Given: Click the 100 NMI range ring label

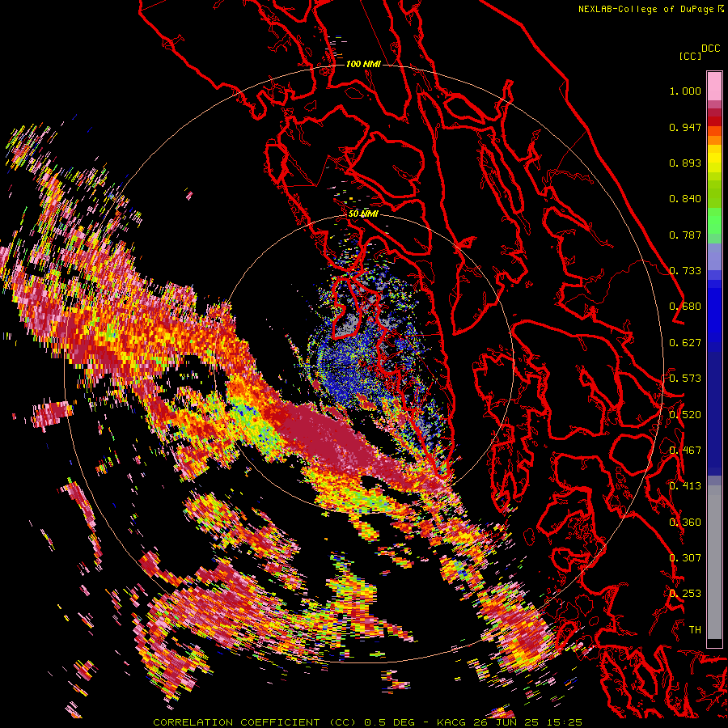Looking at the screenshot, I should 363,64.
